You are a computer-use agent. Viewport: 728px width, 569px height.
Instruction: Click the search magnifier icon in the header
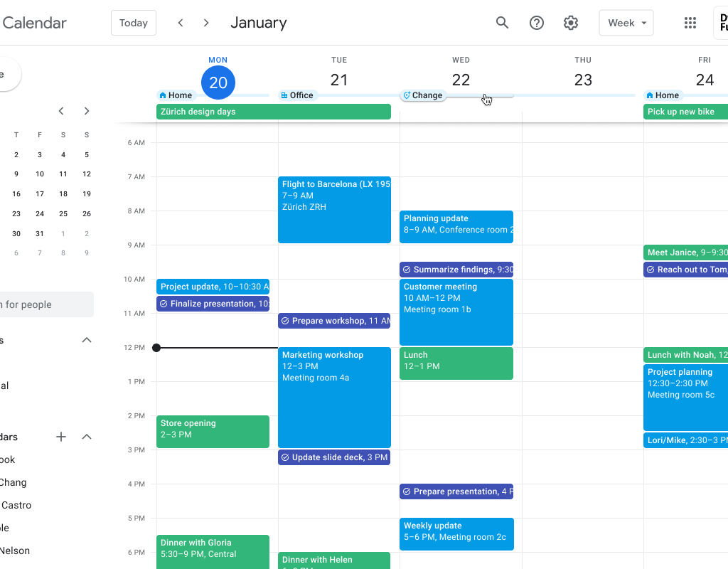coord(502,23)
